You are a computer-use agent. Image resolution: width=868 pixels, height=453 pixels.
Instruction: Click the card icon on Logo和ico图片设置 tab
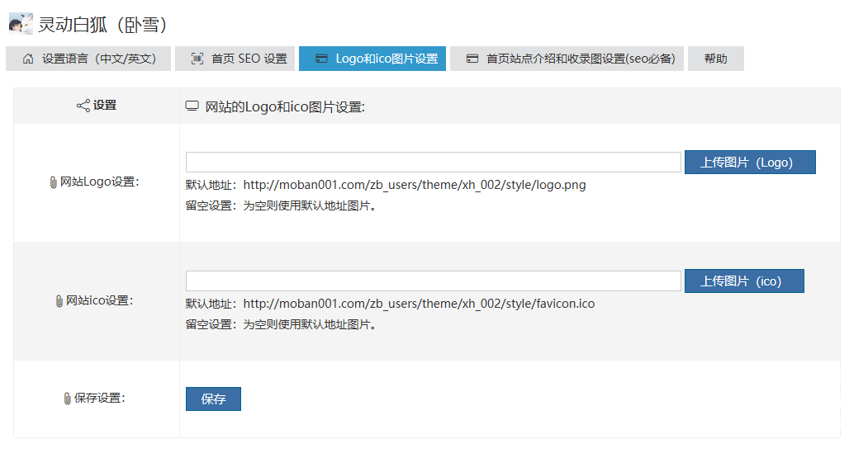(x=321, y=59)
